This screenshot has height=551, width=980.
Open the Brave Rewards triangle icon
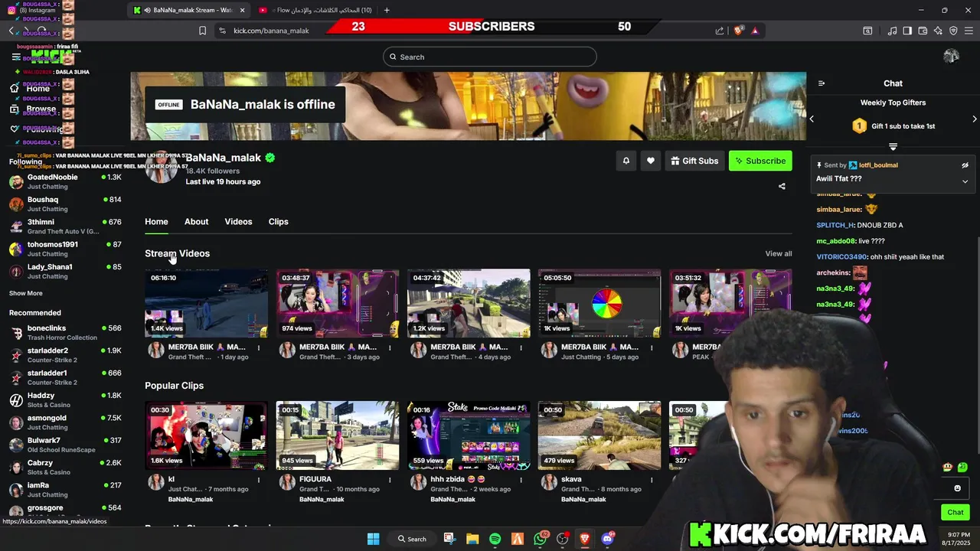[x=755, y=31]
